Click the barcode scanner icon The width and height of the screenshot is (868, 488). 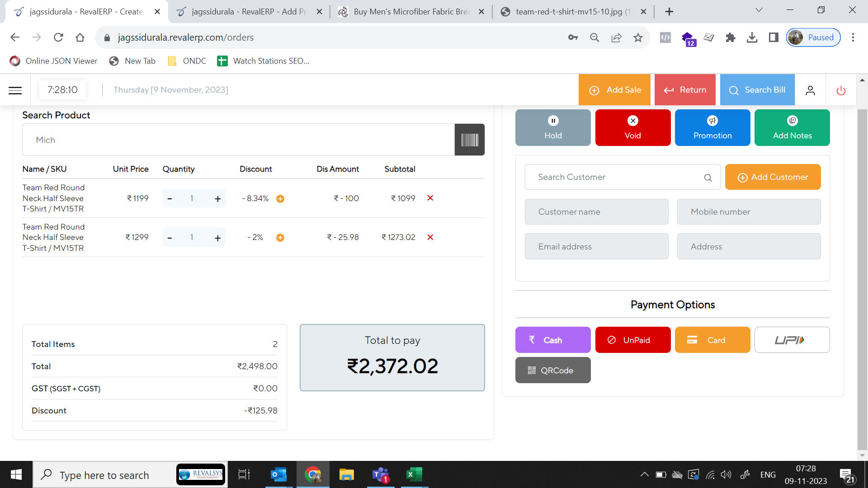click(x=469, y=140)
